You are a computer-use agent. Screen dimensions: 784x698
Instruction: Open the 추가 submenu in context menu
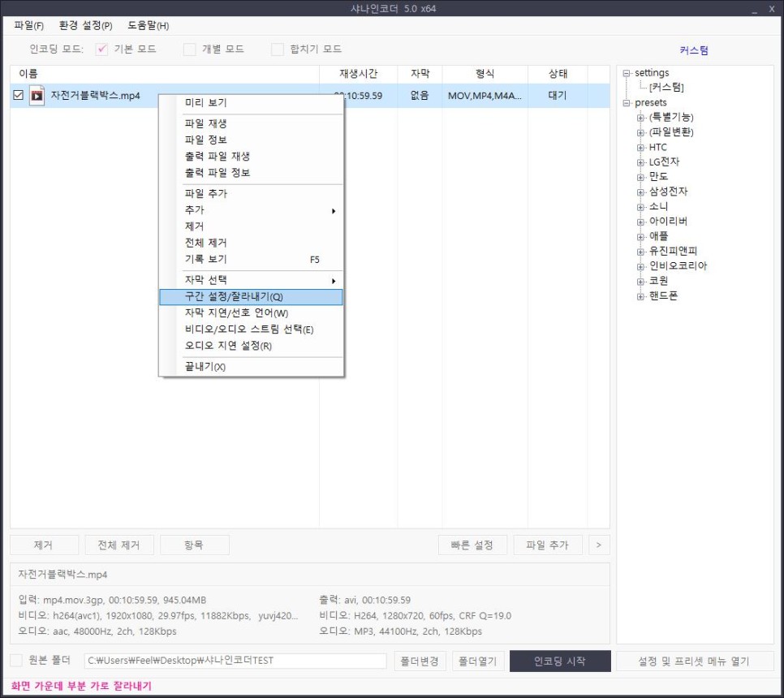252,210
